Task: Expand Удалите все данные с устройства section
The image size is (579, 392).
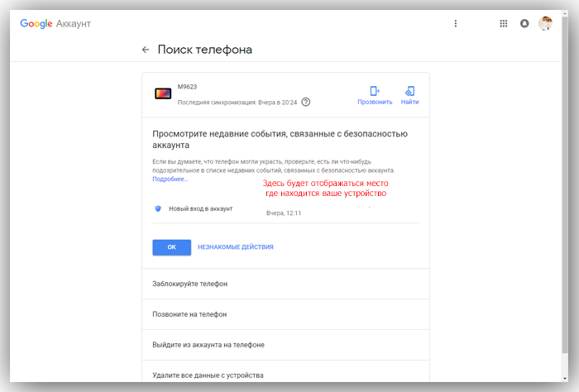Action: pos(285,371)
